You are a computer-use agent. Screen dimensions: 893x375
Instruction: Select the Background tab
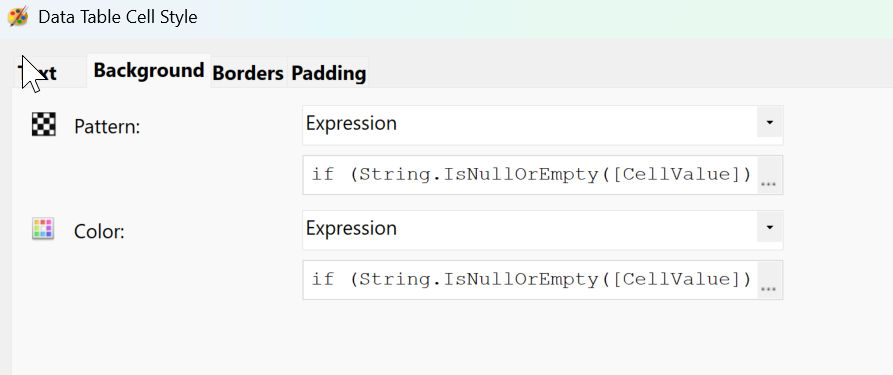click(149, 71)
